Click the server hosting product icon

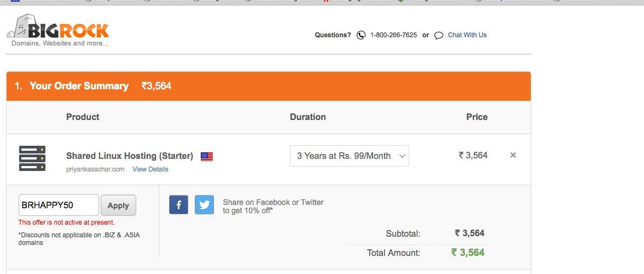pos(32,158)
